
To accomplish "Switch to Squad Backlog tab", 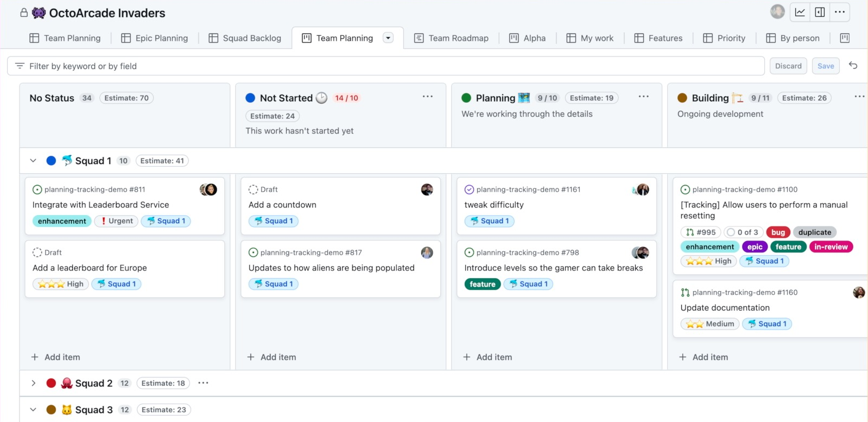I will pyautogui.click(x=245, y=38).
